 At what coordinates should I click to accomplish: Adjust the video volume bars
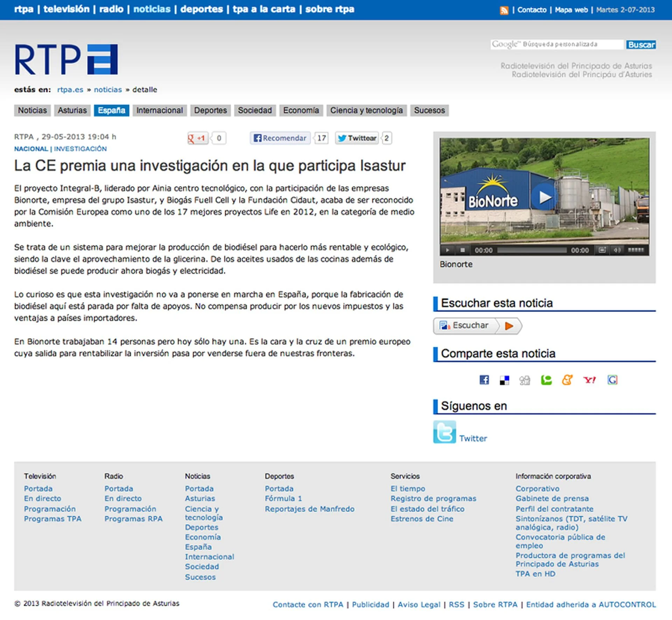(x=636, y=250)
